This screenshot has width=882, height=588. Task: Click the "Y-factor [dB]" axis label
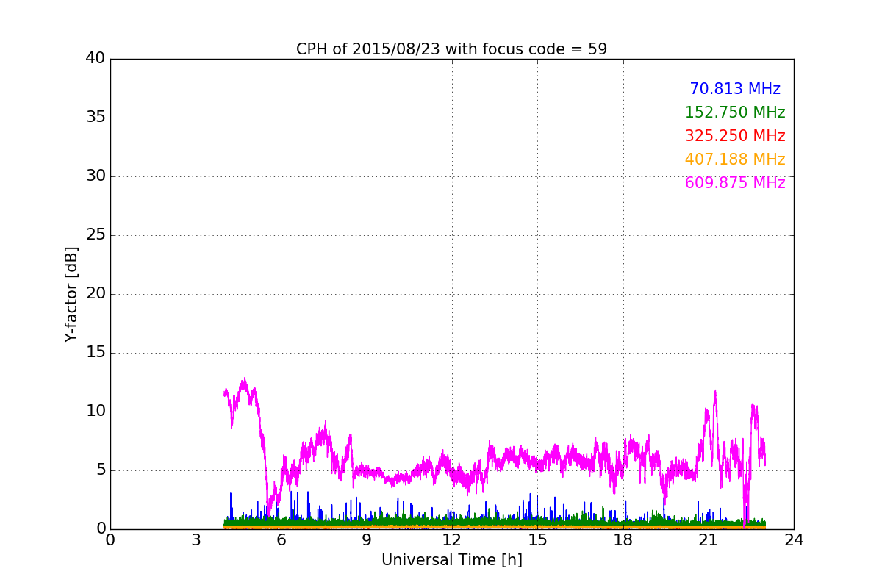coord(71,294)
